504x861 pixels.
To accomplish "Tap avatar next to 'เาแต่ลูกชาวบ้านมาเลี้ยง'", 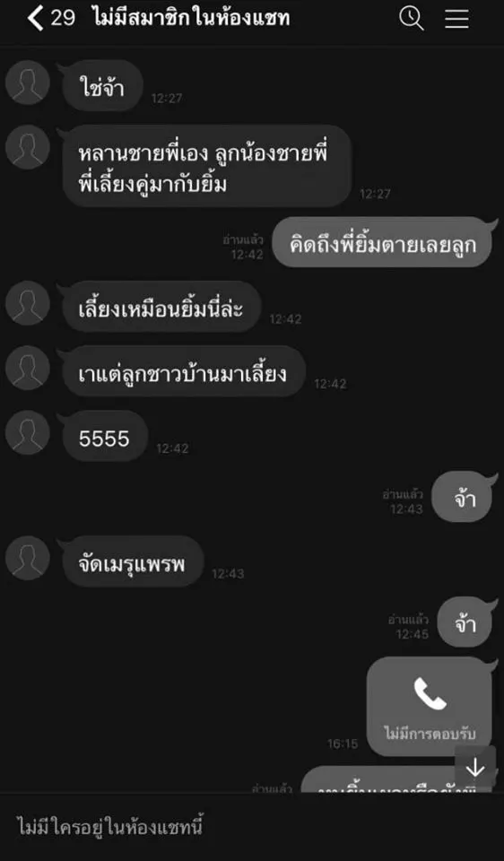I will click(x=28, y=368).
